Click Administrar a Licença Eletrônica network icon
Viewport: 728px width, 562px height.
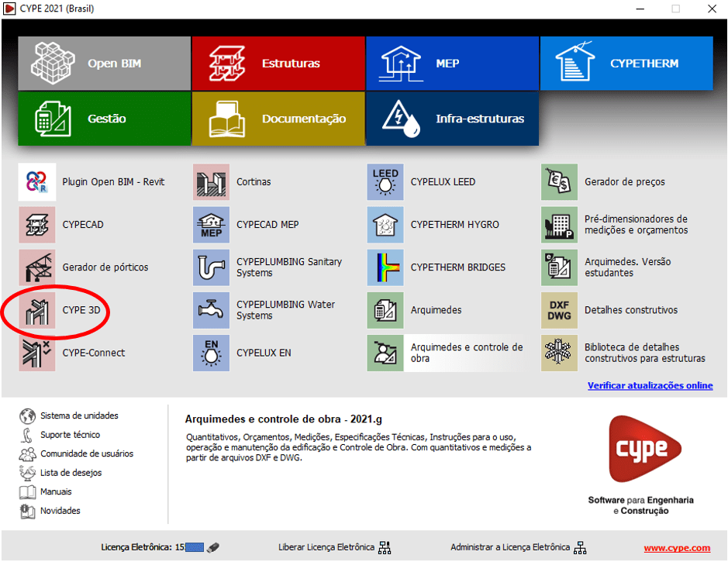point(580,547)
